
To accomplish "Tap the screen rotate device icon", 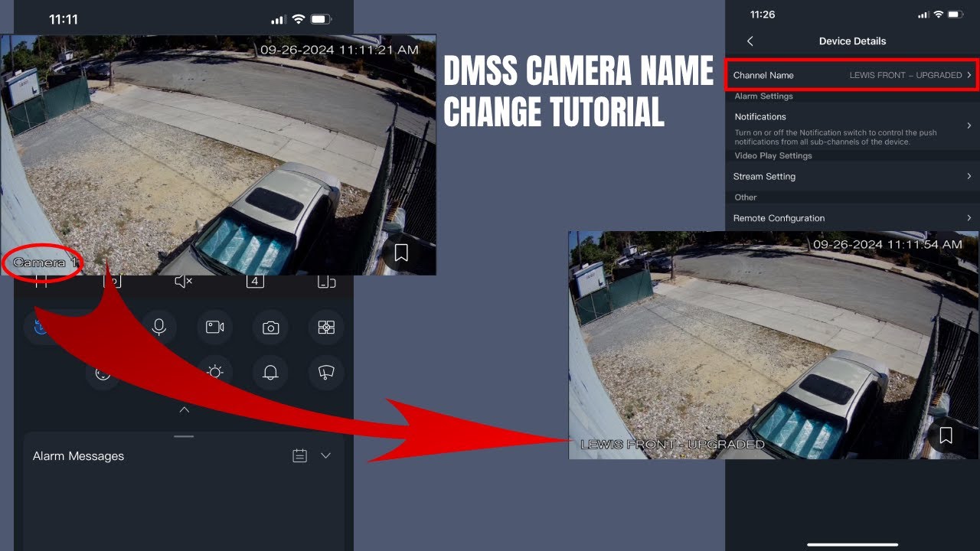I will [326, 281].
